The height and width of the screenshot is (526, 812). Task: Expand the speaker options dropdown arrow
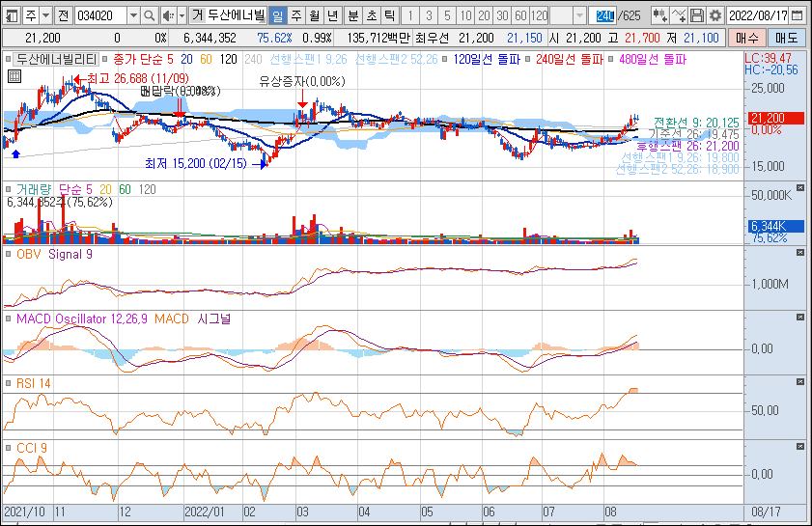(182, 16)
